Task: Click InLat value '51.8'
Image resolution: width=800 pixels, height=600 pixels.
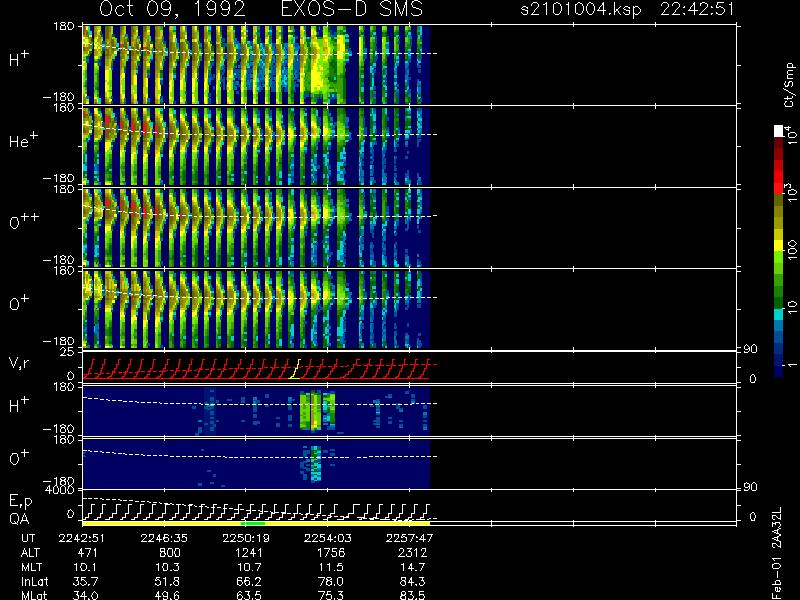Action: click(x=168, y=581)
